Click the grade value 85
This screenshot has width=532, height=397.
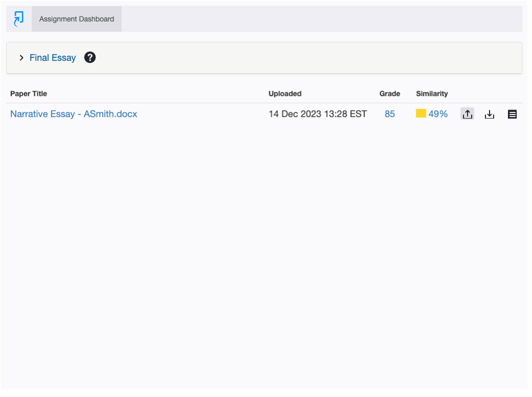coord(390,113)
